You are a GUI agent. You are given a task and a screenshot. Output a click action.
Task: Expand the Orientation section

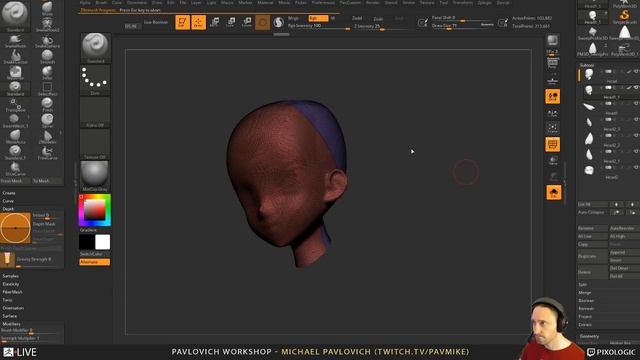coord(13,308)
